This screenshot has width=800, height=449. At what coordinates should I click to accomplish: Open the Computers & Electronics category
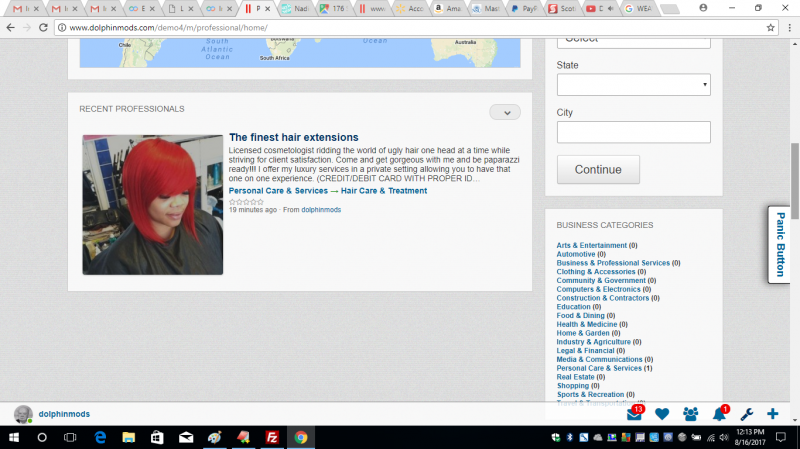[x=598, y=289]
